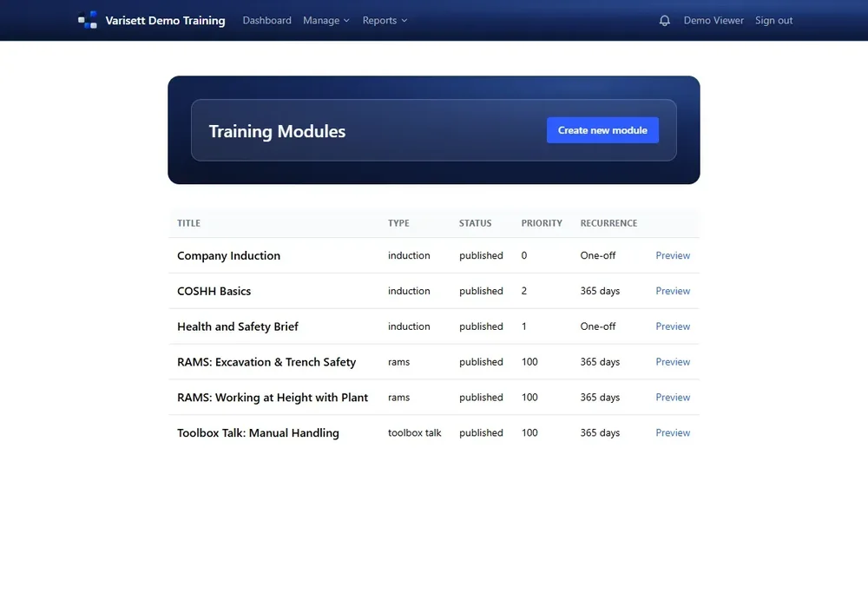868x593 pixels.
Task: Select the Health and Safety Brief title
Action: tap(238, 326)
